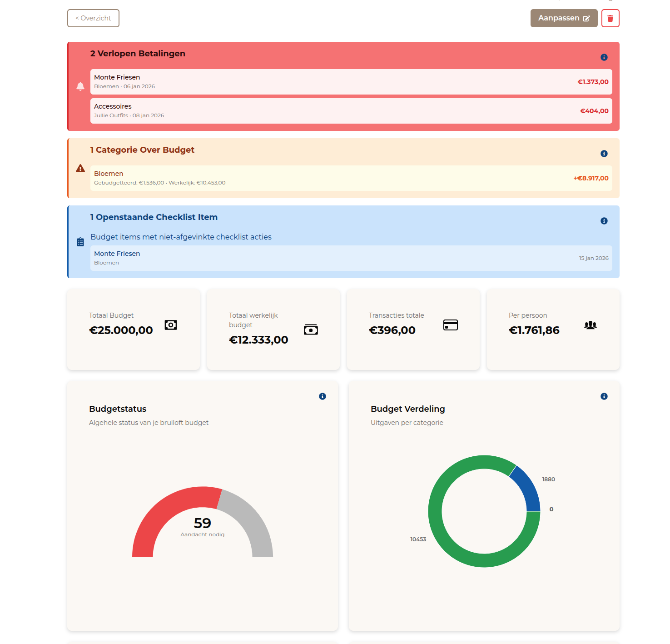This screenshot has width=670, height=644.
Task: Click the Aandacht nodig gauge label
Action: [203, 534]
